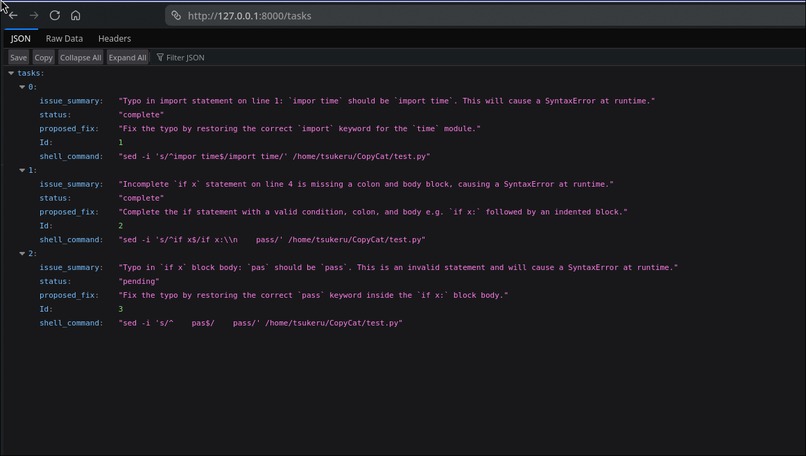This screenshot has height=456, width=806.
Task: Select the Id value 2
Action: click(121, 226)
